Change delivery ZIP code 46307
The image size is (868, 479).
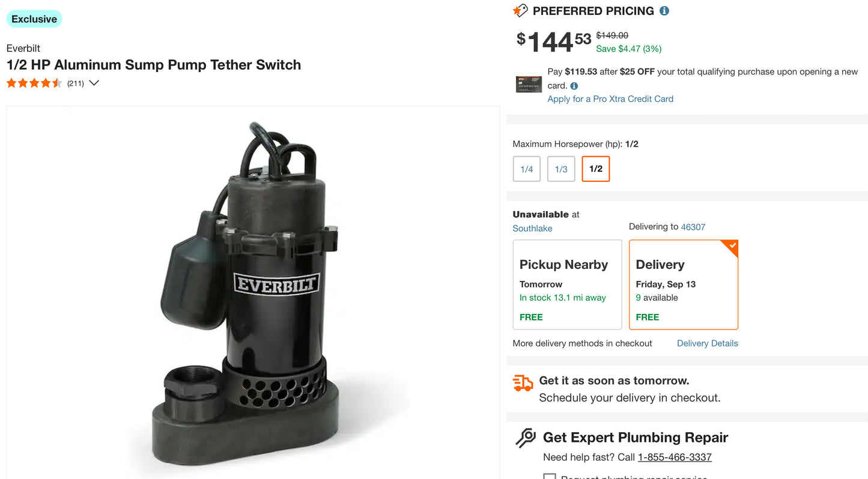(x=693, y=227)
